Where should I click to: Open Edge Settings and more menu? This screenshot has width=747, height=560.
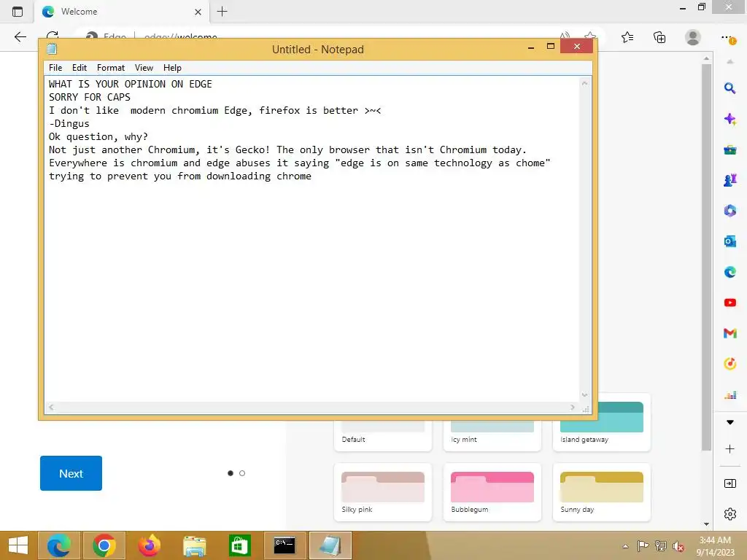727,38
